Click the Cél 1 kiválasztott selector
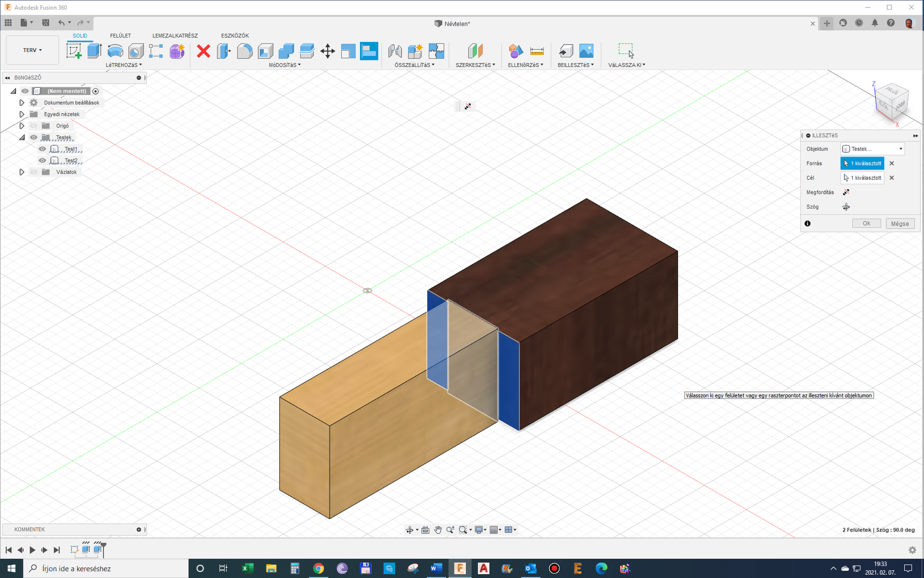 (862, 178)
